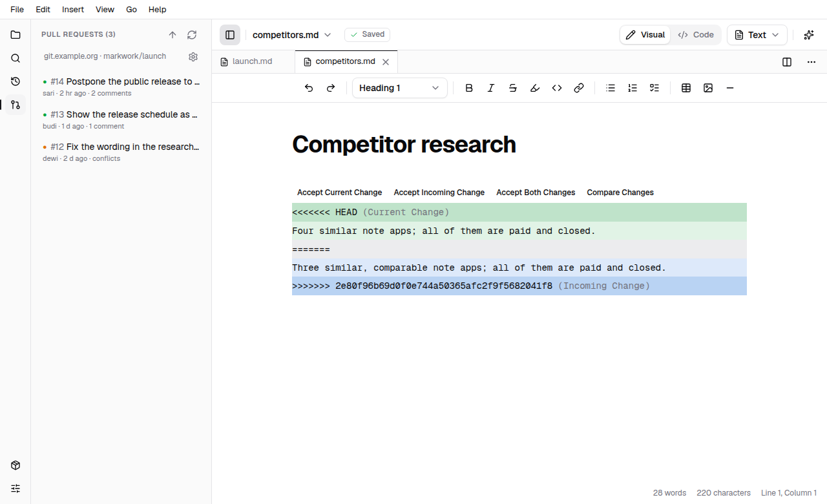Click Accept Current Change
Image resolution: width=827 pixels, height=504 pixels.
(340, 193)
